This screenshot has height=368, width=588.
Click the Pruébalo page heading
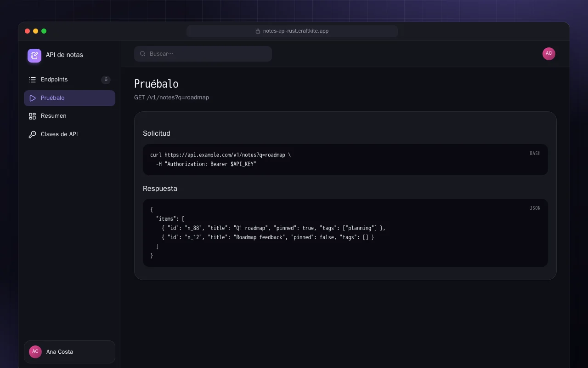[x=156, y=84]
